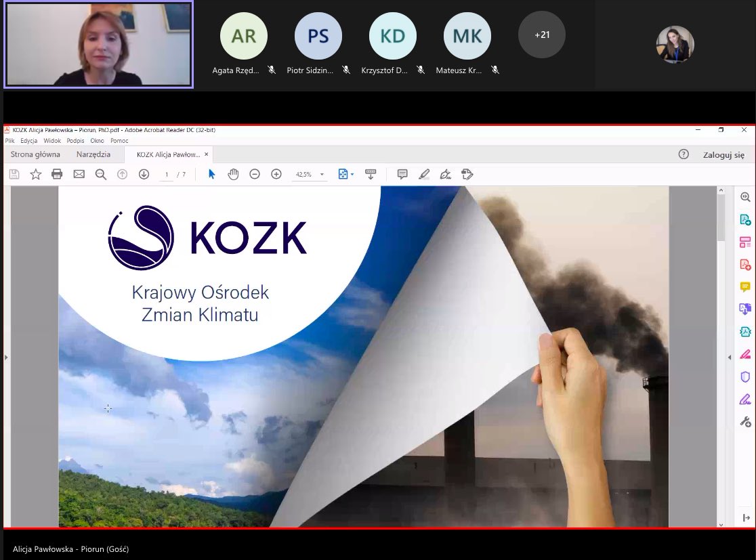The height and width of the screenshot is (560, 756).
Task: Close the KOZK document tab
Action: point(207,154)
